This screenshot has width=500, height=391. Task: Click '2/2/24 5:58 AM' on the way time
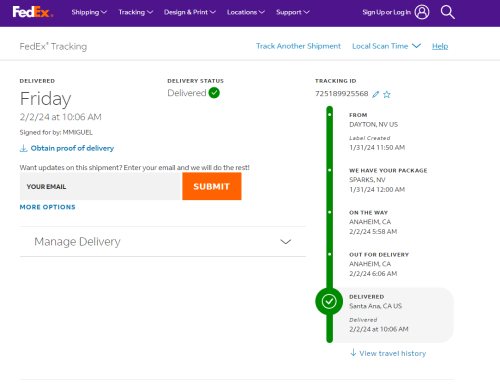(x=373, y=231)
